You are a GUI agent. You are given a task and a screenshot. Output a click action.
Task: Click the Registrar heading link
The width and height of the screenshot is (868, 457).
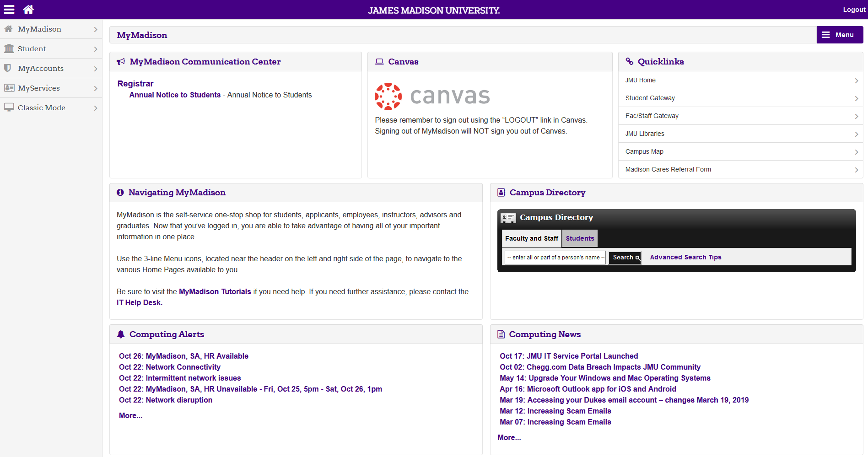(135, 84)
